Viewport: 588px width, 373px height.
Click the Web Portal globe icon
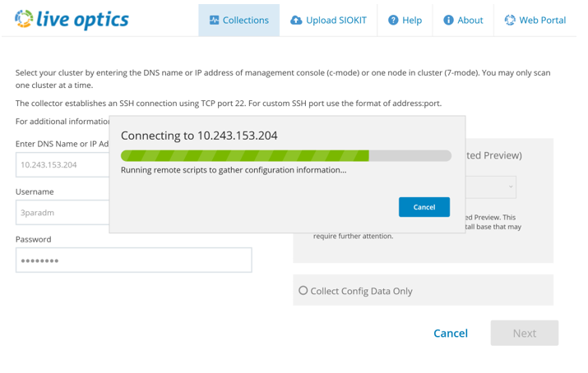(x=510, y=20)
